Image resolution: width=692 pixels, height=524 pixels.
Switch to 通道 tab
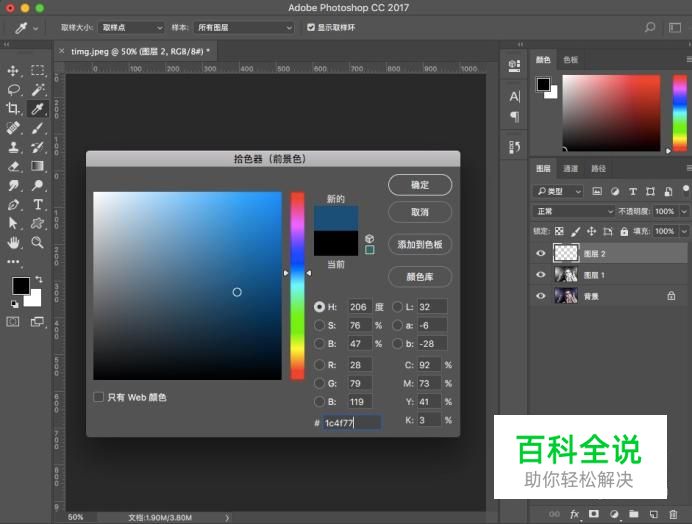pos(570,168)
